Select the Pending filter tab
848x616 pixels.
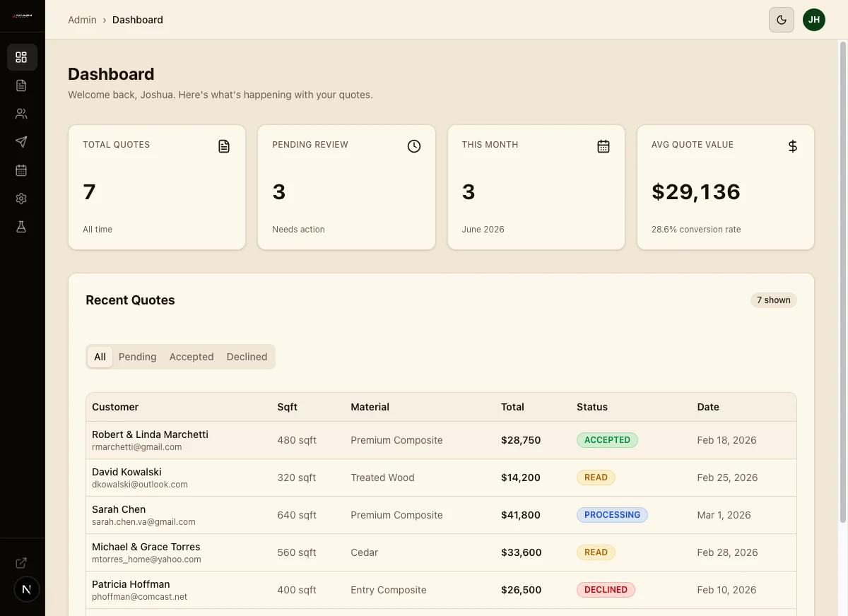[x=138, y=357]
